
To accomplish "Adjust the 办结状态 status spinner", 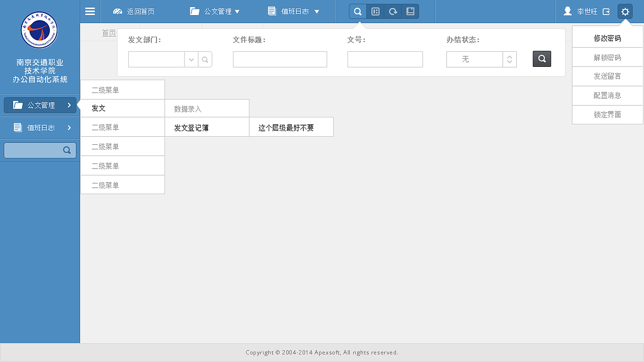I will point(509,59).
